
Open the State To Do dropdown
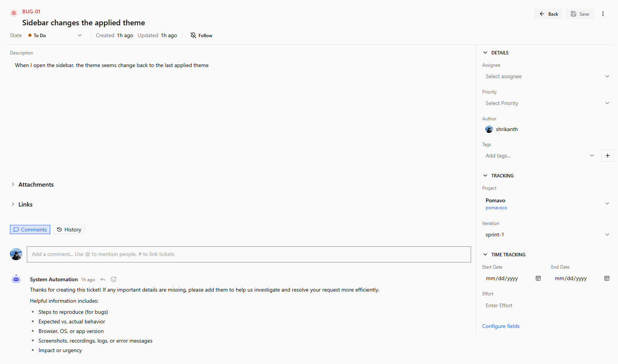55,35
